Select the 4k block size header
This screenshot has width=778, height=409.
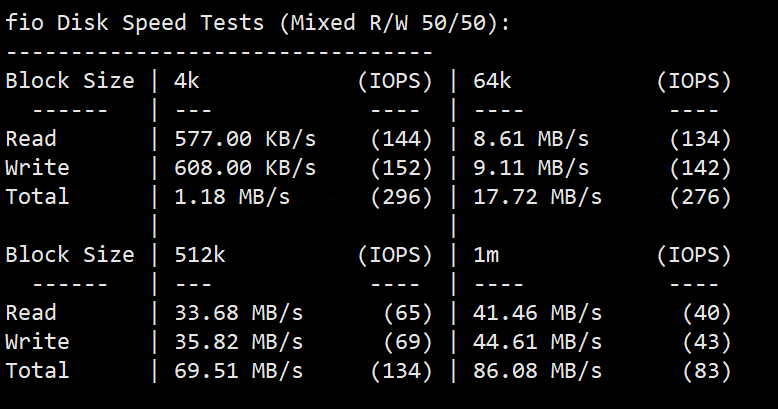pyautogui.click(x=187, y=81)
